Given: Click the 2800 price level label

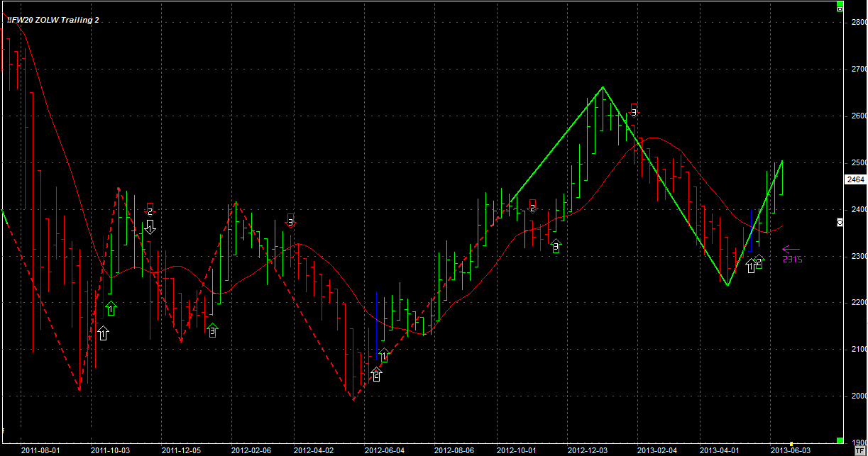Looking at the screenshot, I should point(858,23).
